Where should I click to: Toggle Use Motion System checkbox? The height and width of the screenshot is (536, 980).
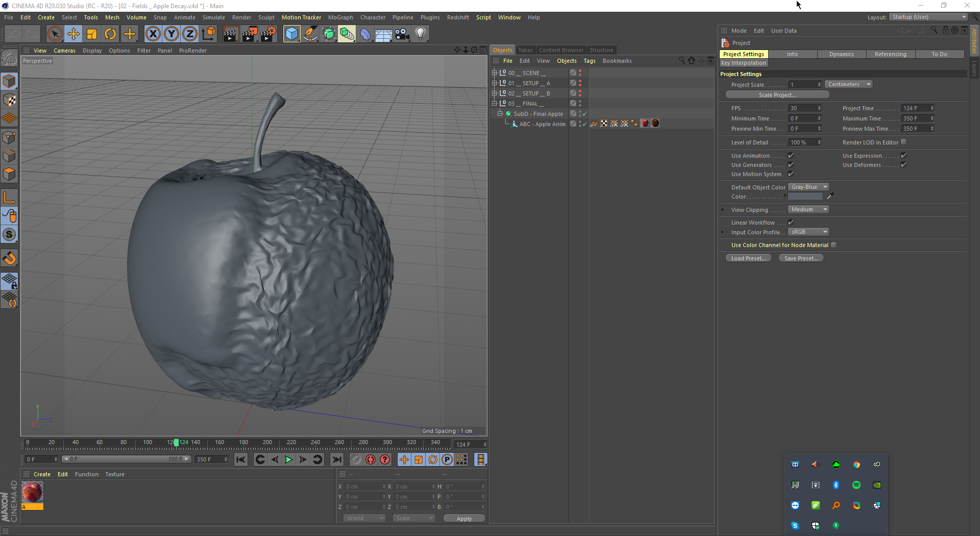[x=791, y=174]
